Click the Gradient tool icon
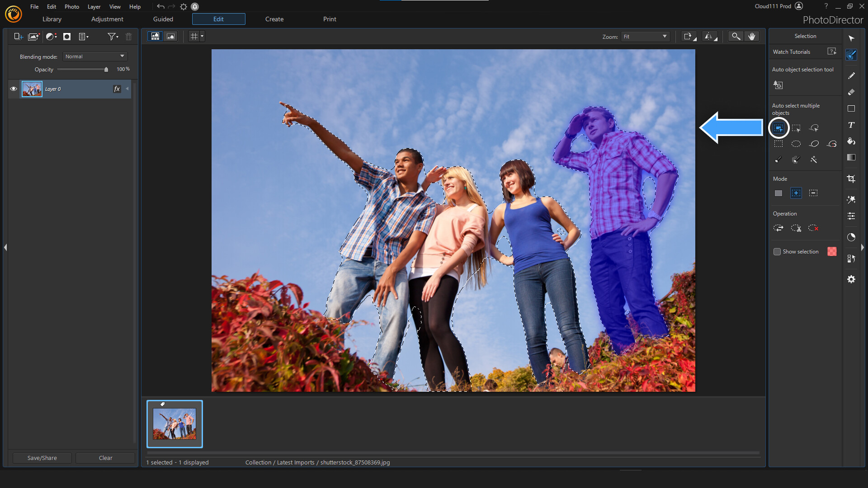Image resolution: width=868 pixels, height=488 pixels. [x=852, y=157]
